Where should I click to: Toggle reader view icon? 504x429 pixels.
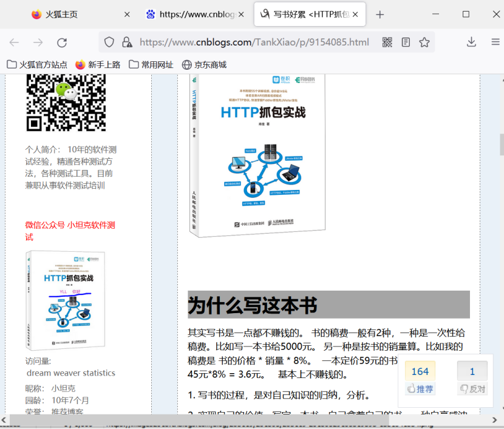point(406,42)
